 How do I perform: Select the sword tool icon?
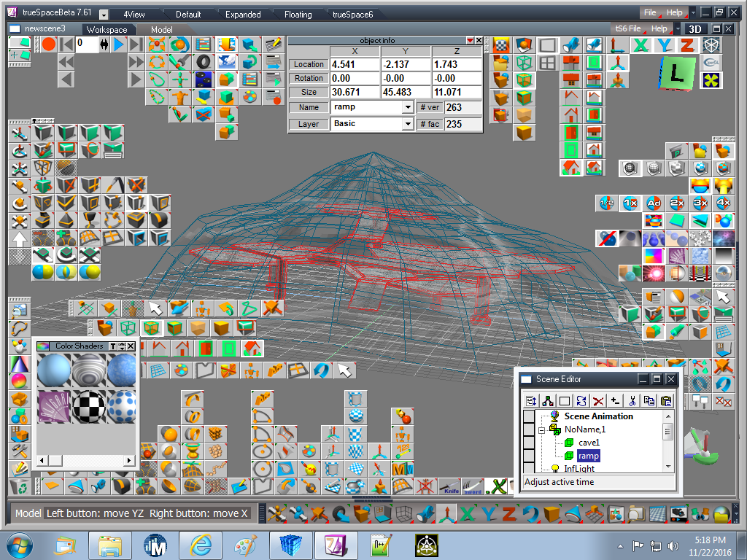click(x=473, y=486)
